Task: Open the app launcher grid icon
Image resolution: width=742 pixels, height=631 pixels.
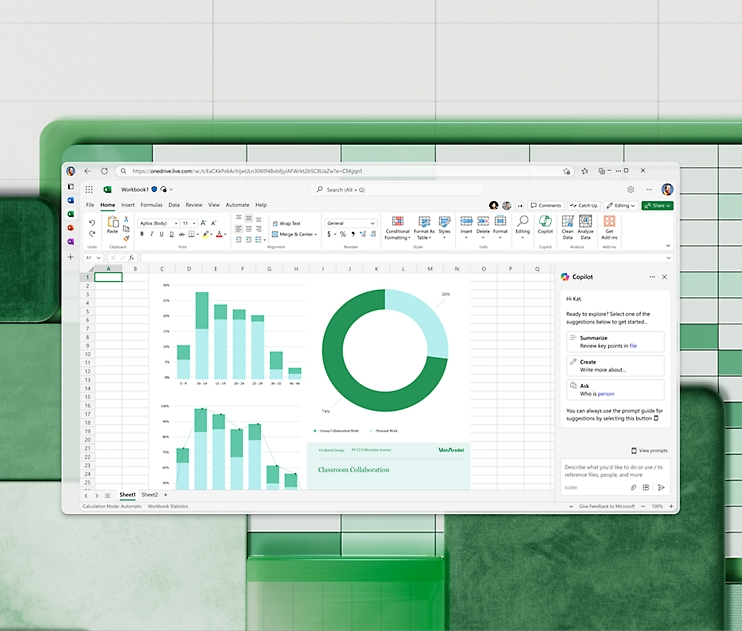Action: point(89,189)
